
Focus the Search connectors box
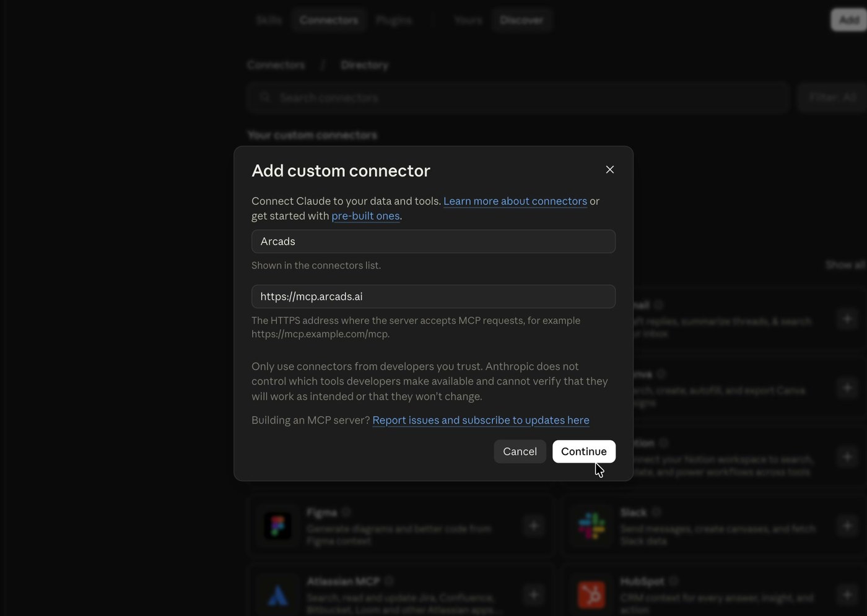click(518, 97)
